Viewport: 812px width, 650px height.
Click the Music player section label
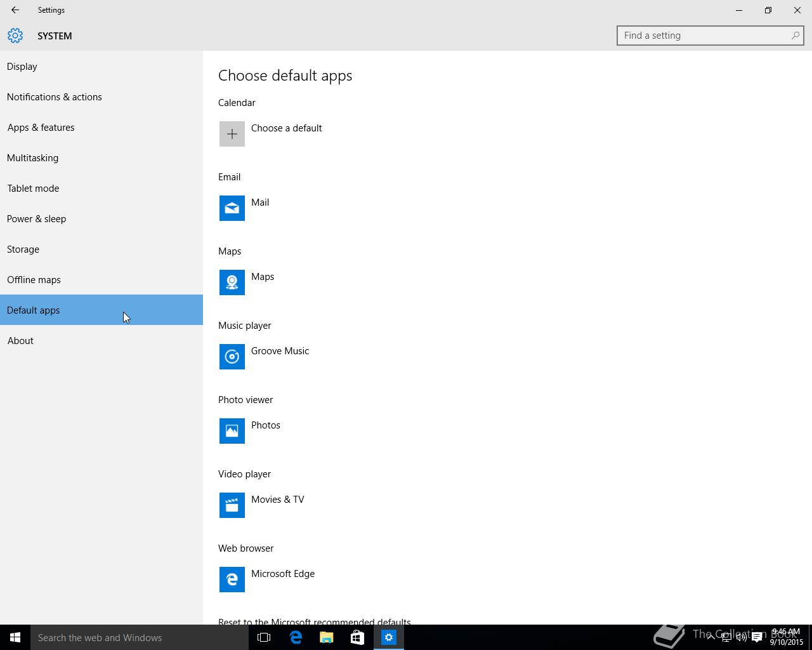244,326
